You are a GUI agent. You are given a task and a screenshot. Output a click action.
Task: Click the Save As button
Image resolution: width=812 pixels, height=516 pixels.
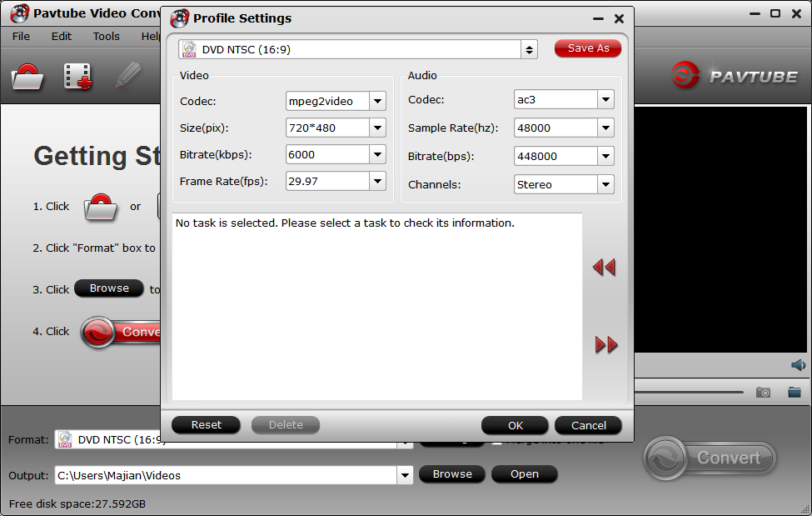588,48
